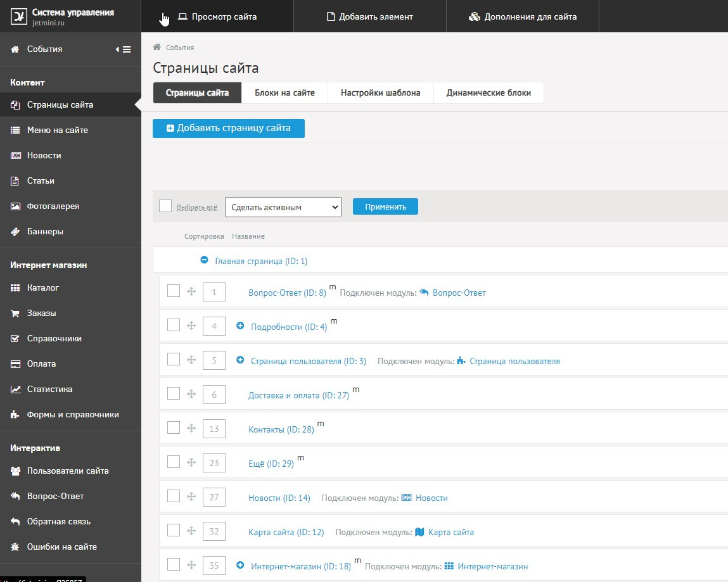
Task: Switch to the Блоки на сайте tab
Action: (x=284, y=93)
